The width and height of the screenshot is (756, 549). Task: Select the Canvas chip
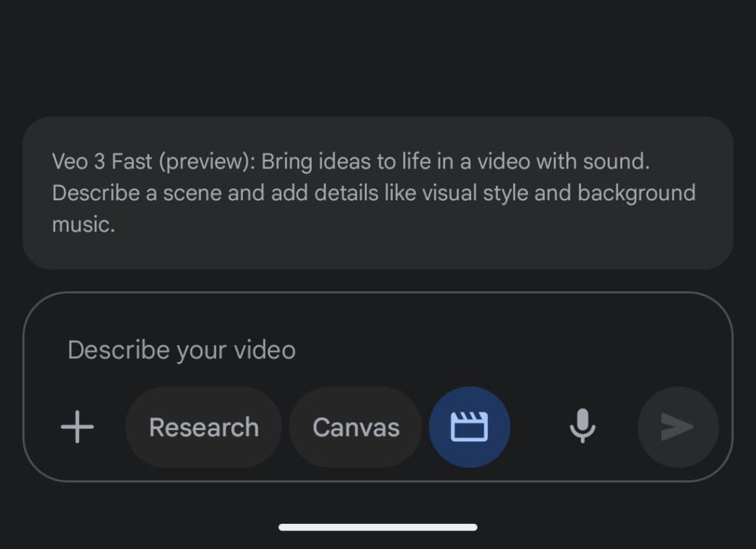tap(356, 427)
